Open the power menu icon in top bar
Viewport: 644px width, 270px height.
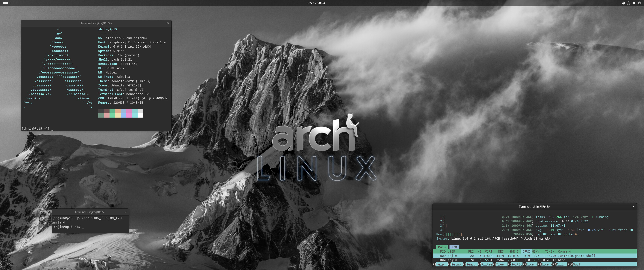(639, 3)
